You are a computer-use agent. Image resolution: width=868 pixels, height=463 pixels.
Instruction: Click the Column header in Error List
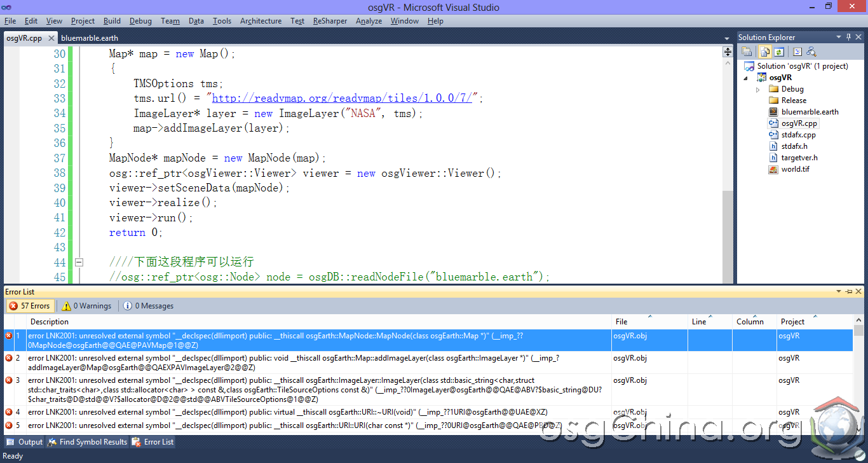(x=755, y=322)
